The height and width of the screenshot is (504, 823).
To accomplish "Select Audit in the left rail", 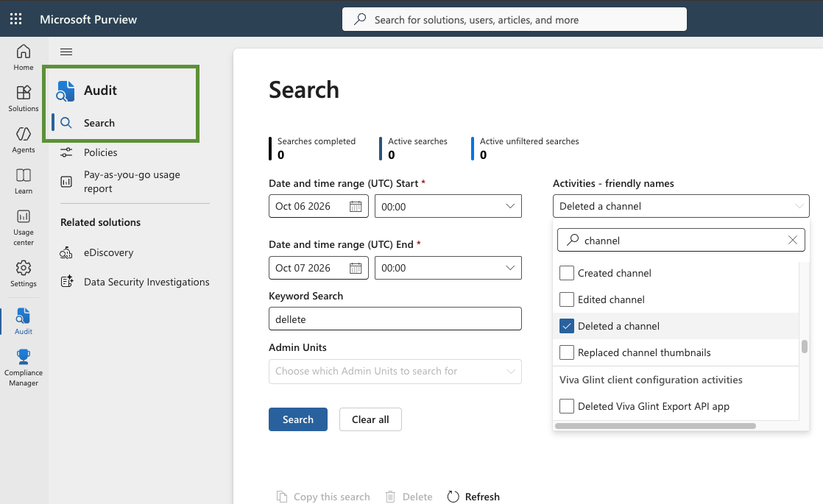I will 23,322.
